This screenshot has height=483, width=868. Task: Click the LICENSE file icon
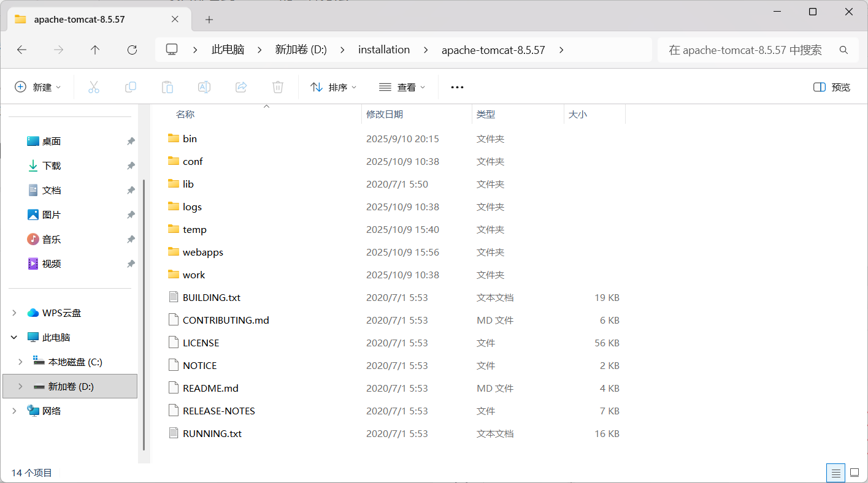(x=173, y=343)
